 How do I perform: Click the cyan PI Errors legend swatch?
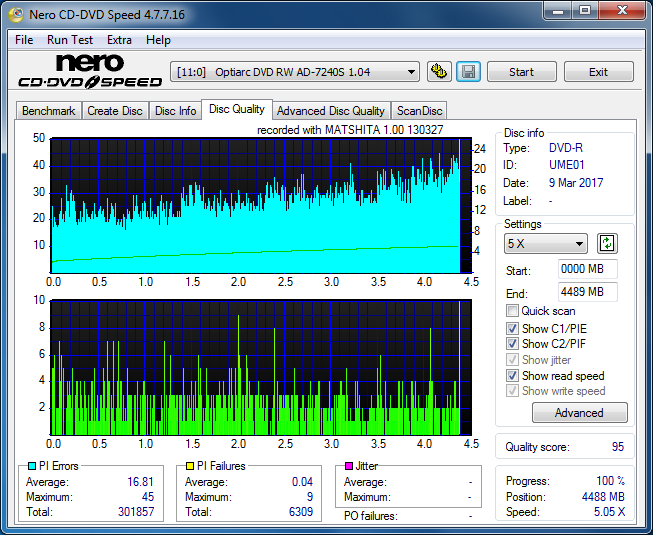point(32,466)
